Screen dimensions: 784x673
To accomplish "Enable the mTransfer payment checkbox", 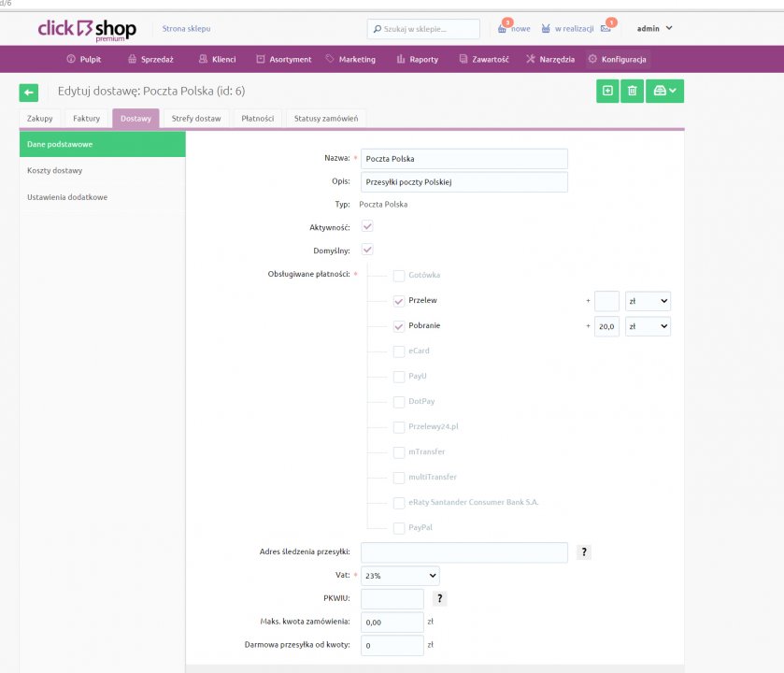I will click(x=398, y=452).
